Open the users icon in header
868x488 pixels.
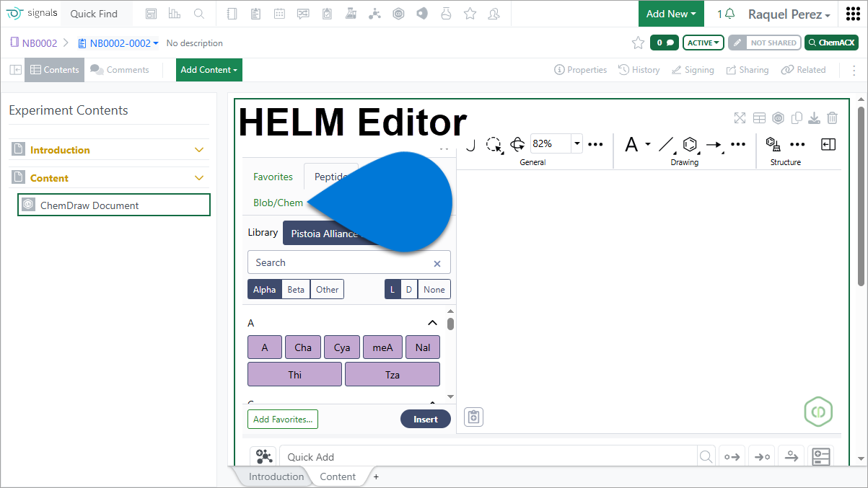point(494,14)
